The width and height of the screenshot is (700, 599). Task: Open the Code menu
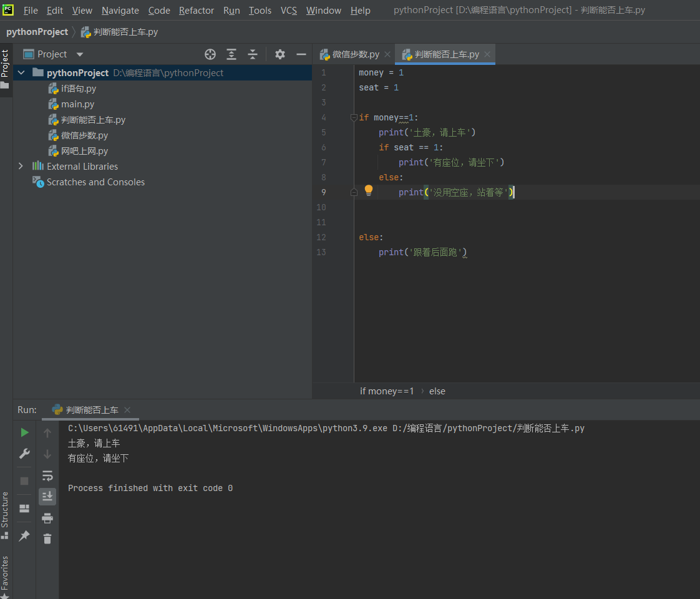coord(159,10)
